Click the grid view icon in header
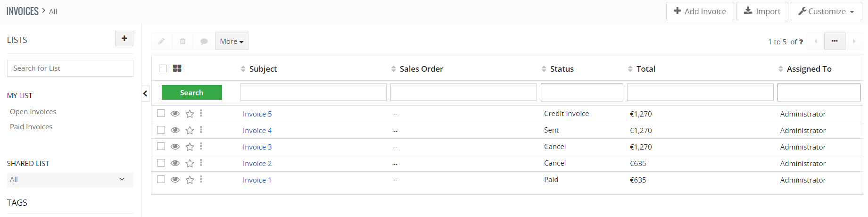The width and height of the screenshot is (868, 217). [x=177, y=68]
